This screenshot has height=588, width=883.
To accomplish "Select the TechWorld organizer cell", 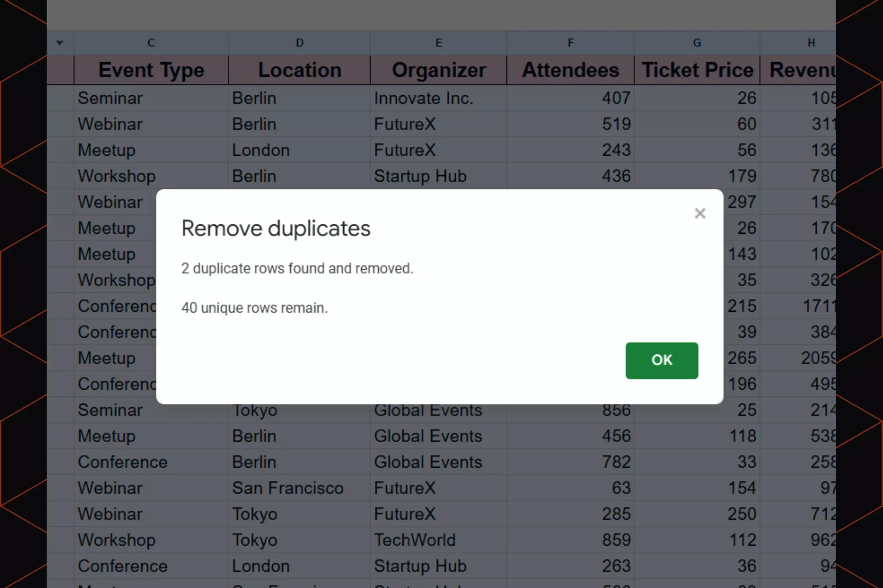I will coord(415,540).
